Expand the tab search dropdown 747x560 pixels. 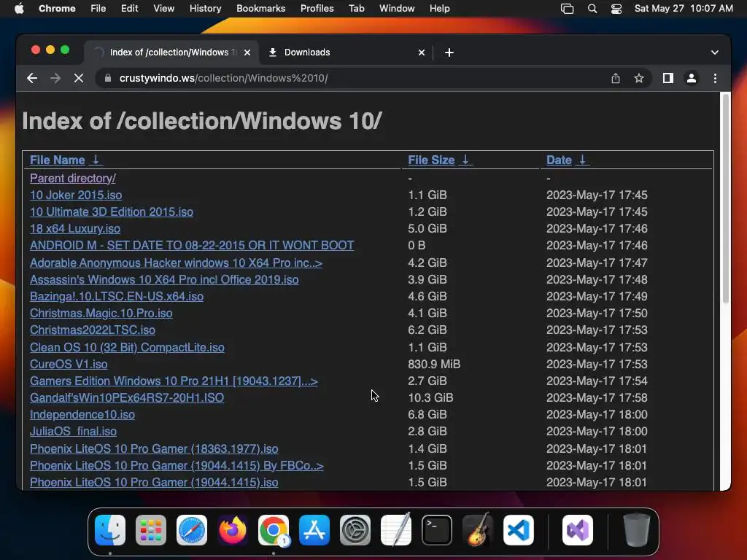click(x=715, y=52)
